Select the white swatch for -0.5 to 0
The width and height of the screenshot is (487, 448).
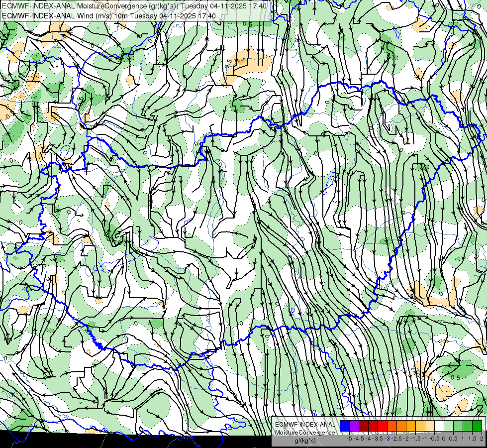point(439,426)
